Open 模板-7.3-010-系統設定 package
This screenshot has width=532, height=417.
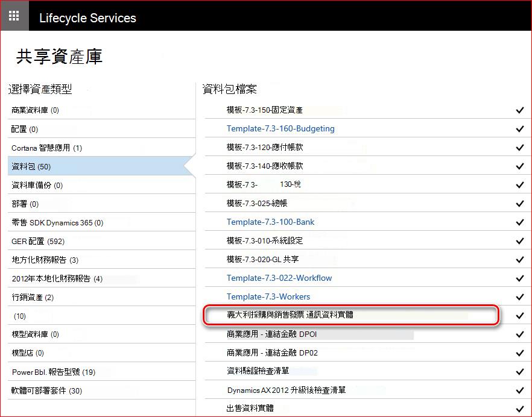click(x=265, y=240)
